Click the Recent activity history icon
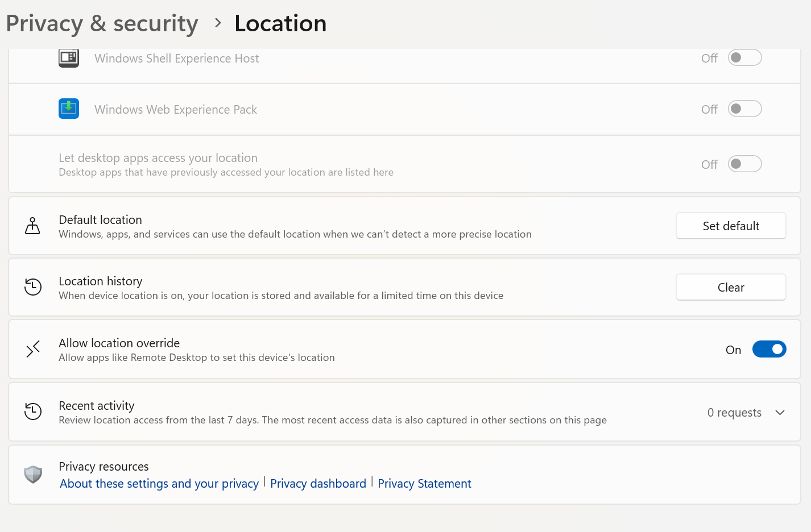 (x=32, y=412)
